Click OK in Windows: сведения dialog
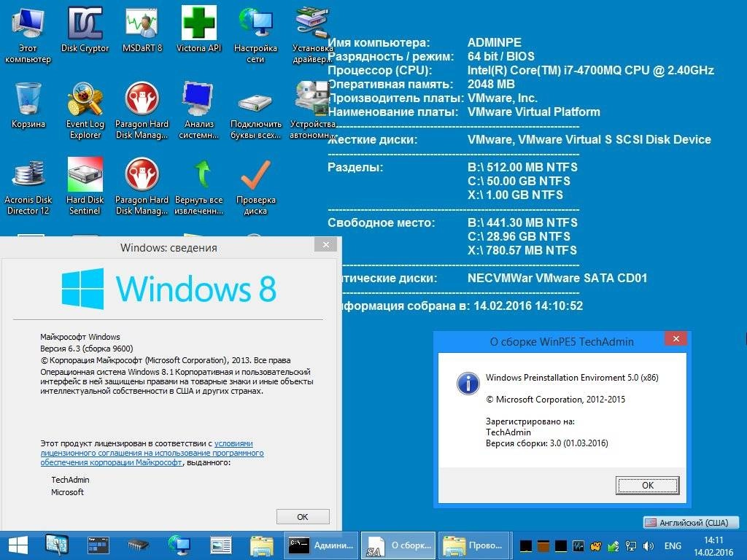The height and width of the screenshot is (560, 747). tap(303, 517)
